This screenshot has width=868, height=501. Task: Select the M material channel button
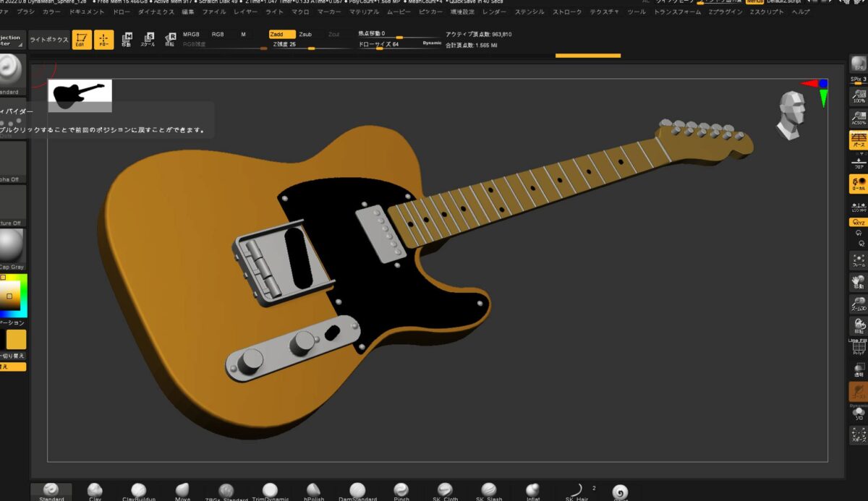243,34
